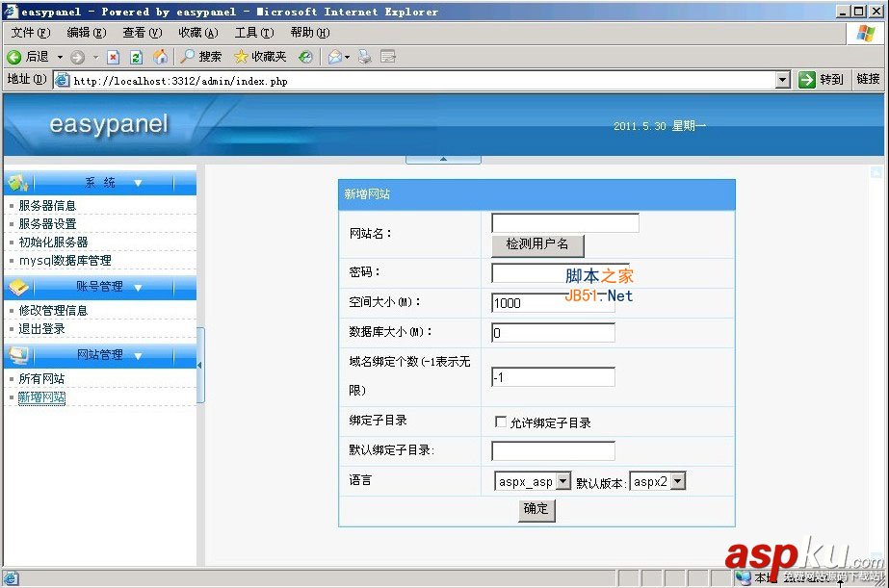Click the Windows logo at top right
This screenshot has height=588, width=889.
click(x=868, y=32)
